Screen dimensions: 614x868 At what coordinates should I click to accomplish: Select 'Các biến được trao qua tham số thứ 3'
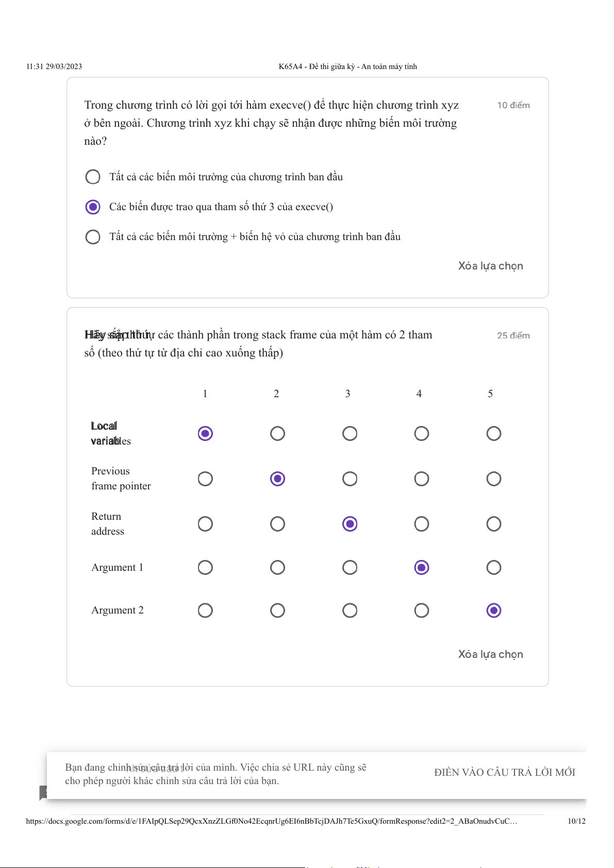pyautogui.click(x=93, y=207)
